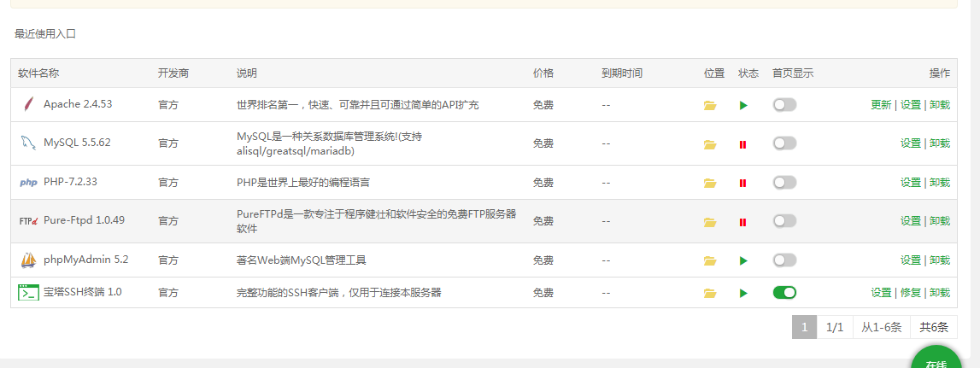The height and width of the screenshot is (368, 980).
Task: Open the MySQL install folder icon
Action: coord(709,144)
